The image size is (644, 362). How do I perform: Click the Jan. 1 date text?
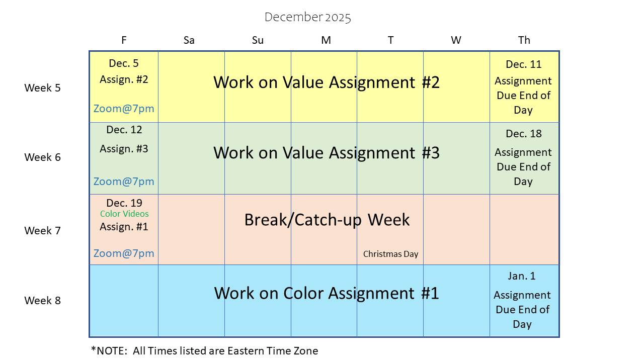pos(522,276)
